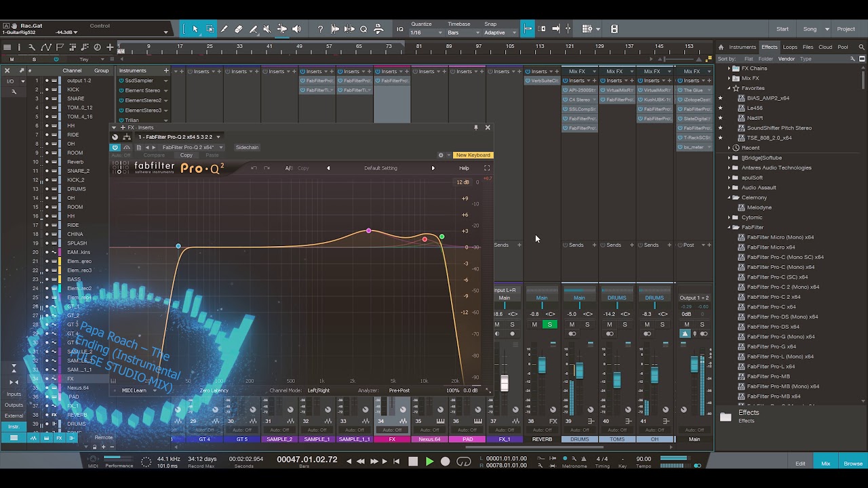Mute the TOMS mixer channel
Viewport: 868px width, 488px height.
click(610, 325)
